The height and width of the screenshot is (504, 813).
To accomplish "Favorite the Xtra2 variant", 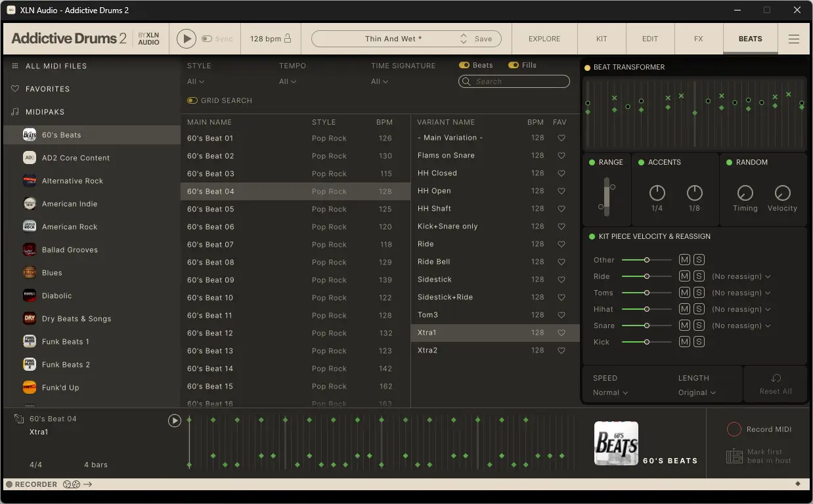I will click(x=561, y=350).
